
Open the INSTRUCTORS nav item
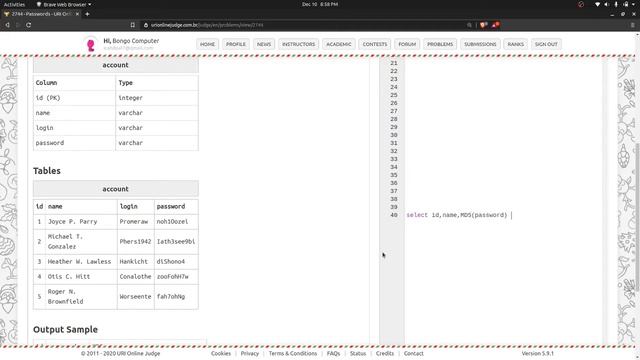(x=298, y=44)
